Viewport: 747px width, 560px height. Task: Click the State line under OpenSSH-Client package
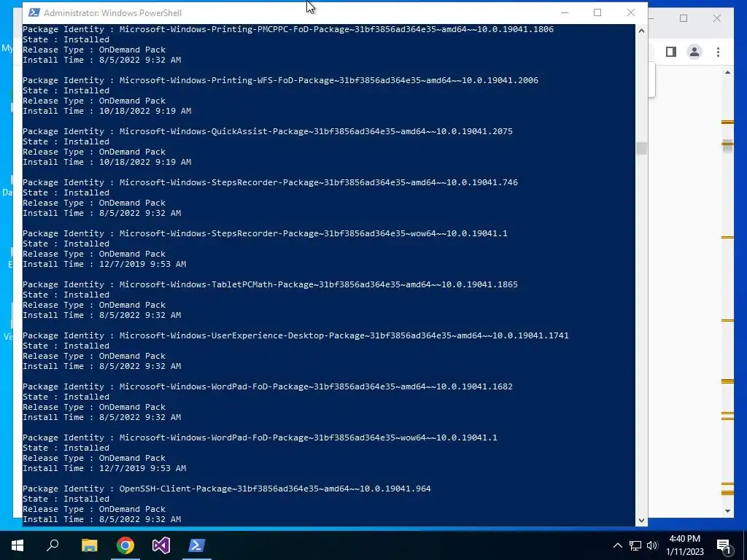[x=66, y=499]
